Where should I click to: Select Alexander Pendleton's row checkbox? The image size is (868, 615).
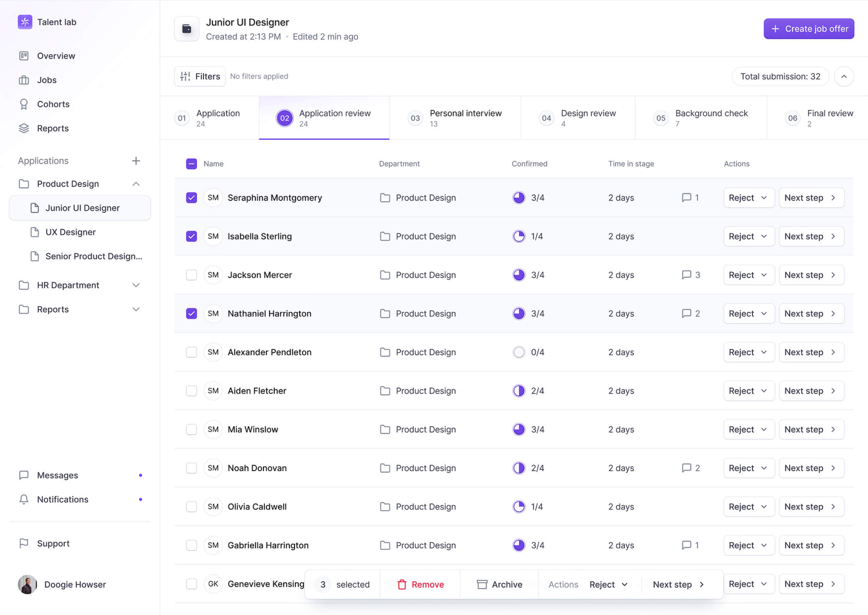[192, 352]
